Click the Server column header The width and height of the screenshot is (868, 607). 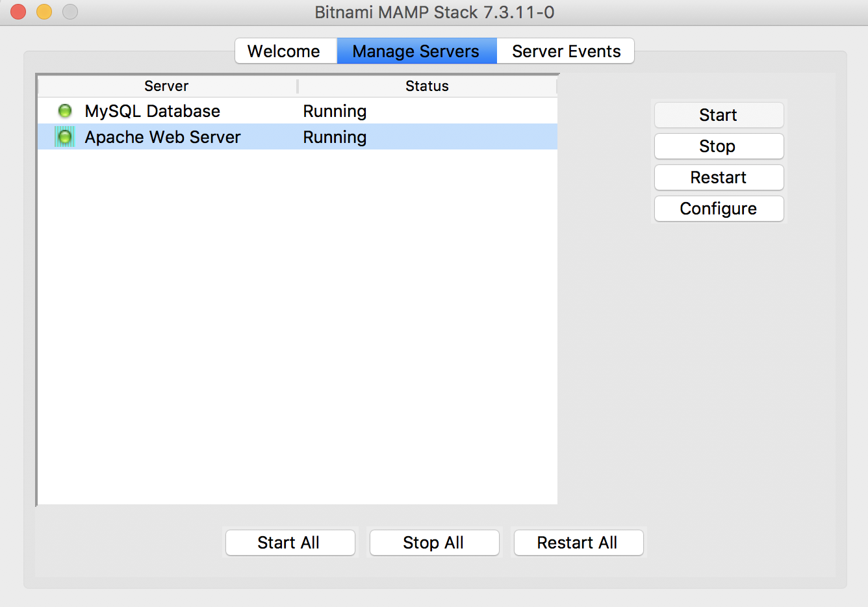click(x=167, y=86)
